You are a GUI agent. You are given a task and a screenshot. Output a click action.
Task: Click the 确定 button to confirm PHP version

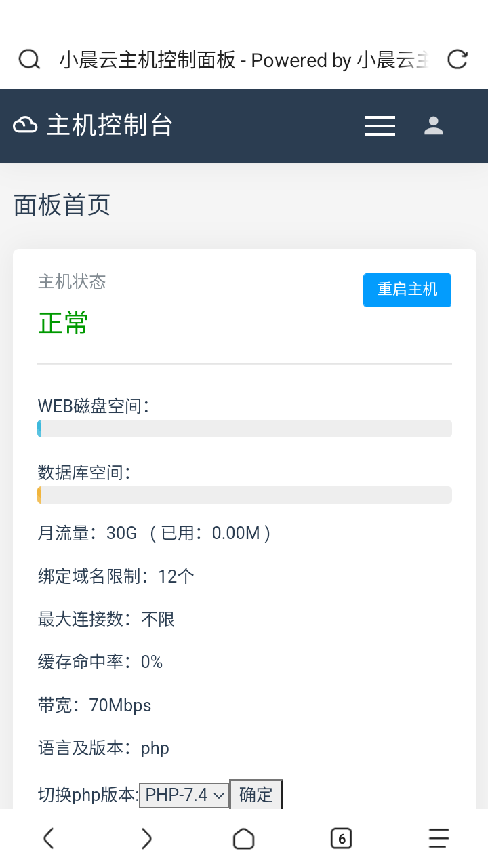pos(256,795)
